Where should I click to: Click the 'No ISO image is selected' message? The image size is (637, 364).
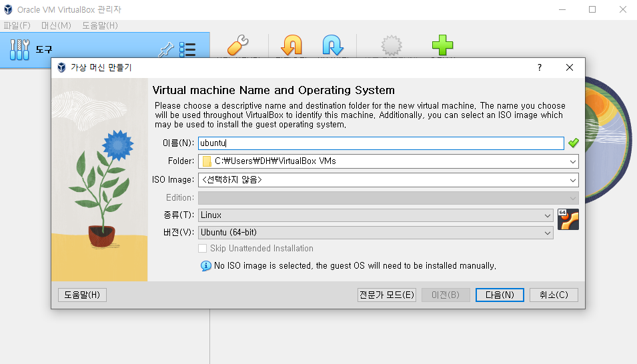pos(355,266)
